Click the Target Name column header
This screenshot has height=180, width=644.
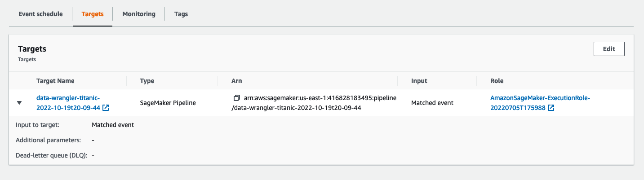(55, 81)
